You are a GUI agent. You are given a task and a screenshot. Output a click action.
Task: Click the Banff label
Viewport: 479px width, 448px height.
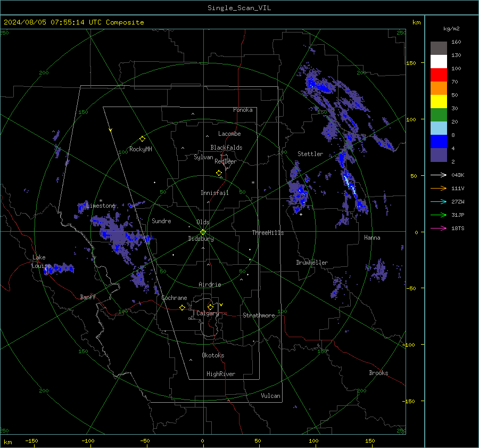coord(88,297)
